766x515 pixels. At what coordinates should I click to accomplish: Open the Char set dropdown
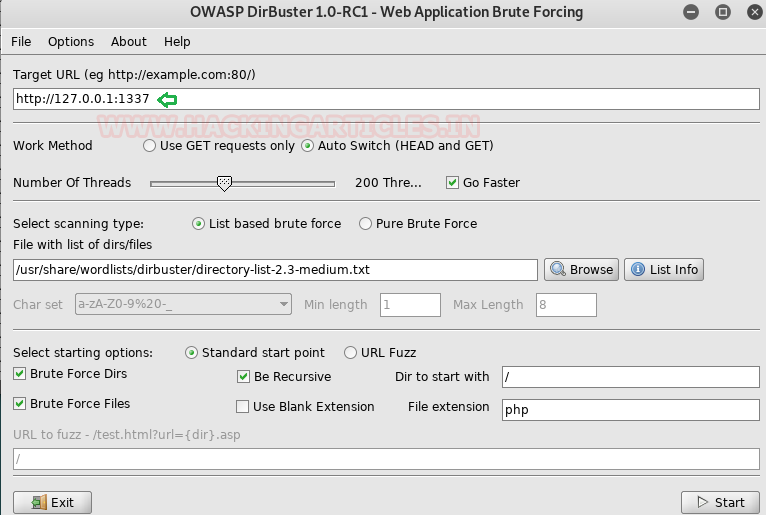[x=183, y=304]
